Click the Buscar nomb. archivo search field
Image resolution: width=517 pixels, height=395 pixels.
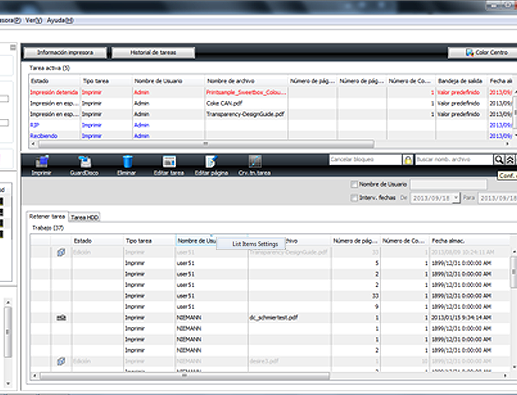pyautogui.click(x=454, y=160)
